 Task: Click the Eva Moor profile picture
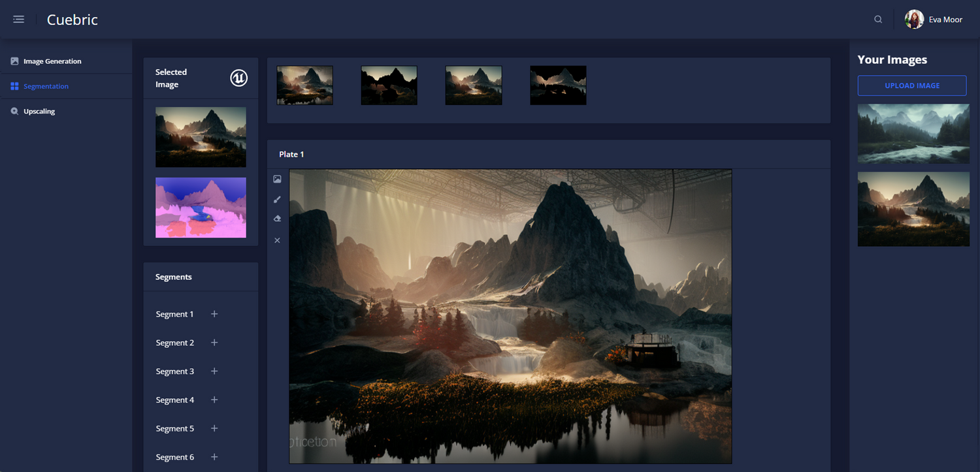coord(913,19)
